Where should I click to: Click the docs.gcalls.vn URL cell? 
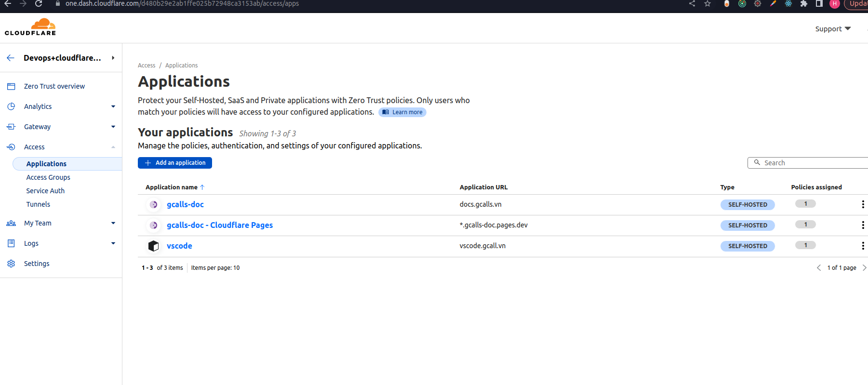click(481, 204)
